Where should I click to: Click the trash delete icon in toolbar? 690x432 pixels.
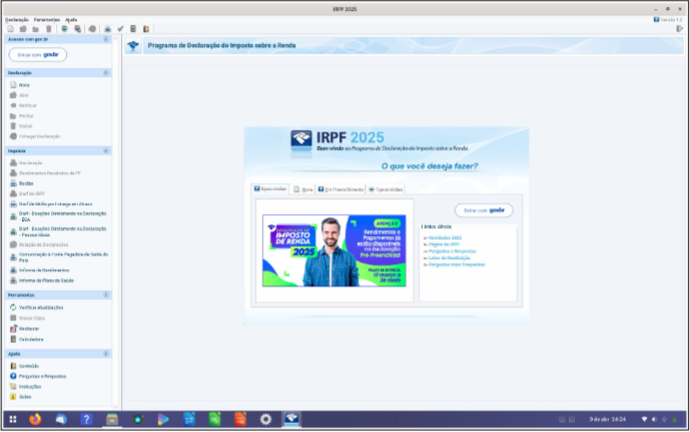point(49,29)
